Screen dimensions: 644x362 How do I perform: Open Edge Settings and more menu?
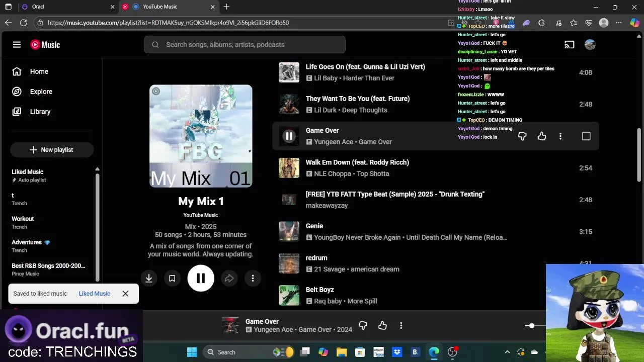point(619,23)
